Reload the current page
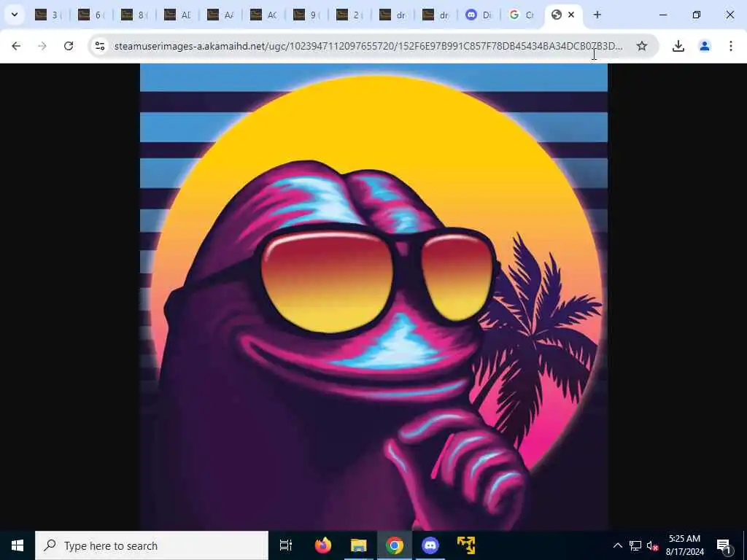The width and height of the screenshot is (747, 560). click(69, 46)
